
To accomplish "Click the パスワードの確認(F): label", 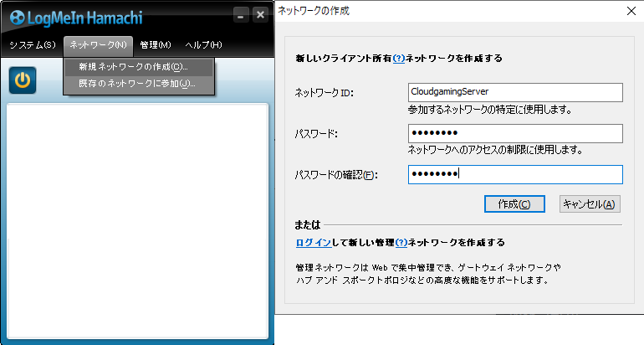I will (x=336, y=175).
